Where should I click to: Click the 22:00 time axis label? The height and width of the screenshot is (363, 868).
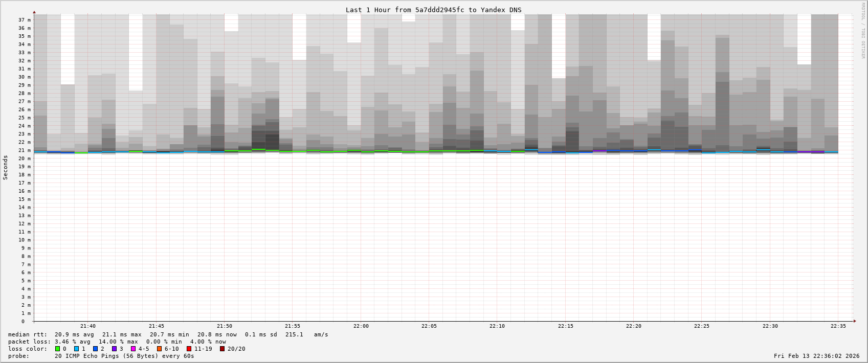(361, 326)
